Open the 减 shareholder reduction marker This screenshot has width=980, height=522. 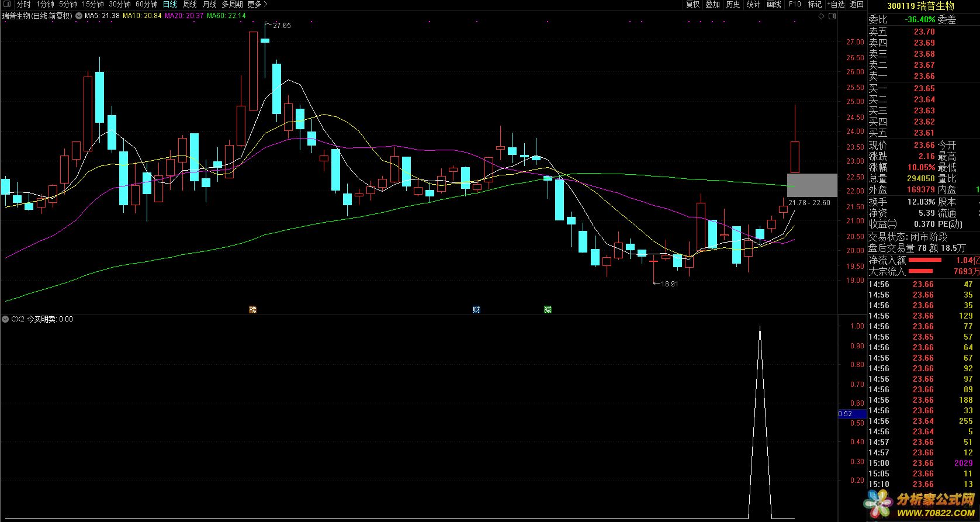548,309
